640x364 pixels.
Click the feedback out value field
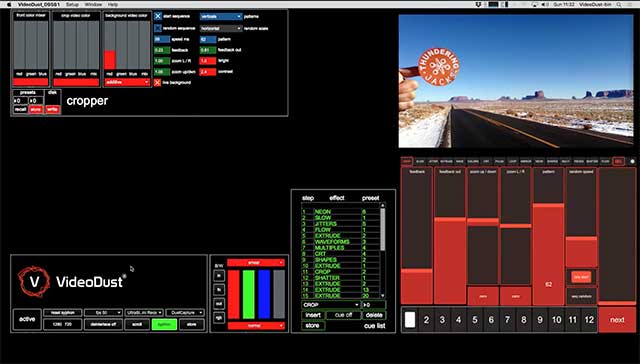[208, 50]
